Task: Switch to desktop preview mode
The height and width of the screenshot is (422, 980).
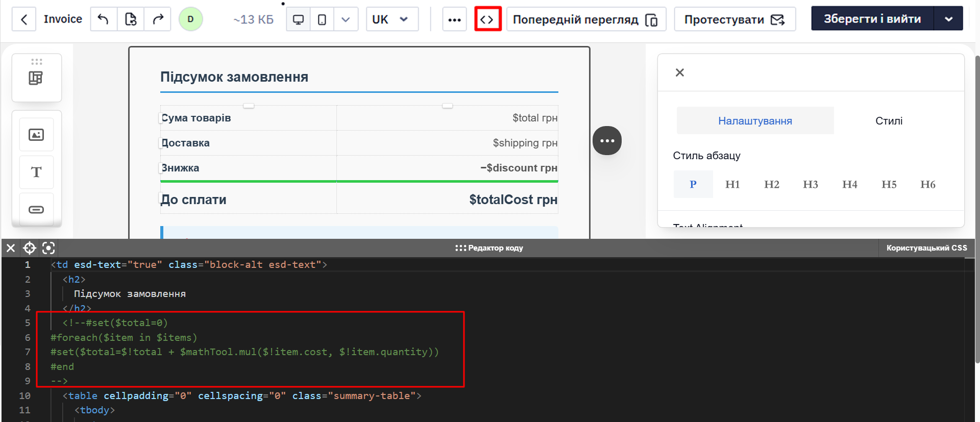Action: click(298, 19)
